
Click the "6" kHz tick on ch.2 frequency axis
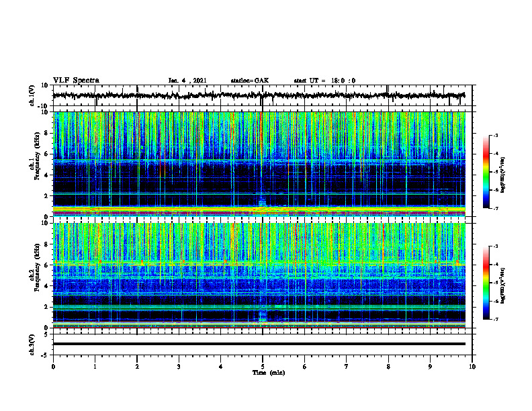(x=46, y=265)
